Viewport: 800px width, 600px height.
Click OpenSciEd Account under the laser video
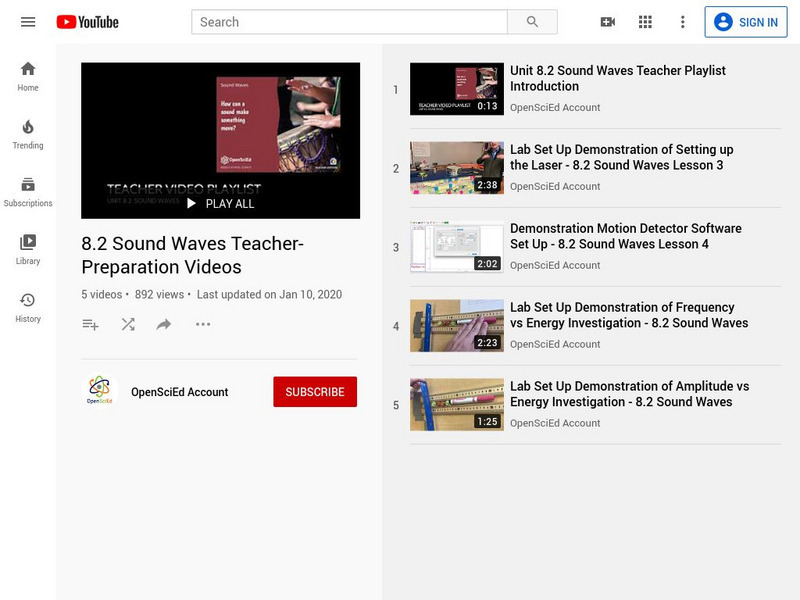tap(555, 187)
